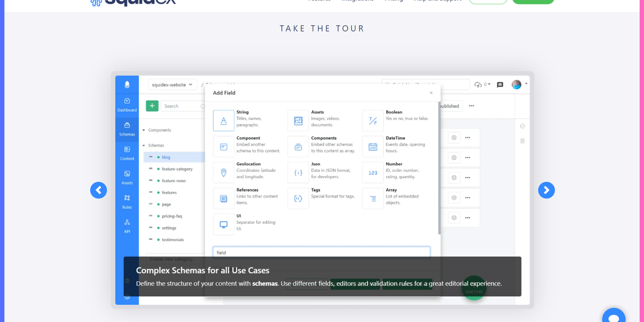This screenshot has height=322, width=644.
Task: Close the Add Field dialog
Action: pyautogui.click(x=431, y=93)
